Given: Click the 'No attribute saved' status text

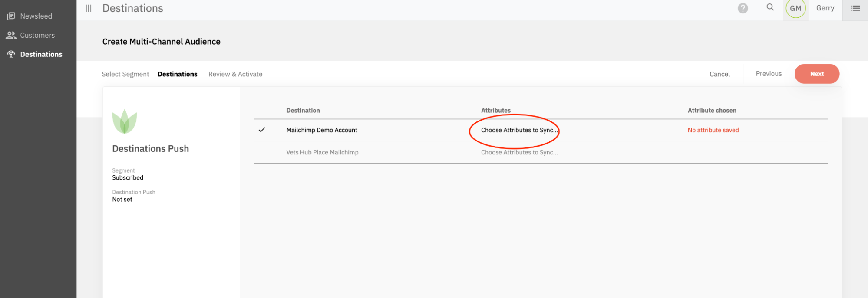Looking at the screenshot, I should coord(713,130).
